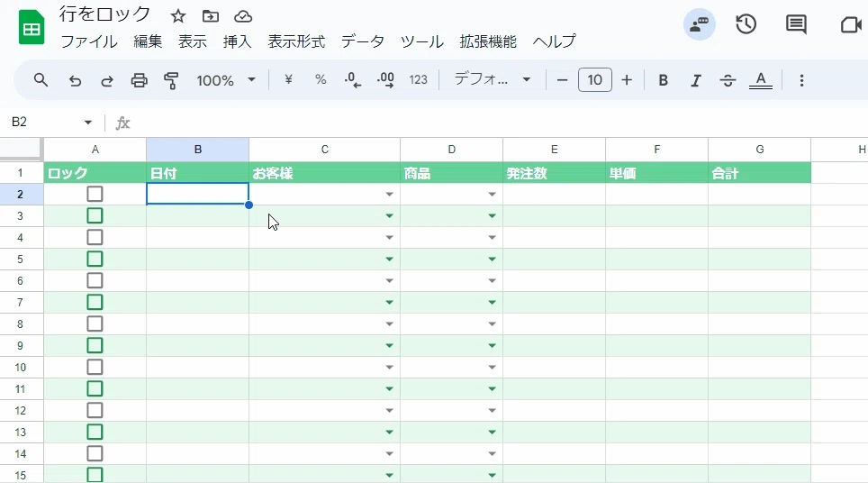Apply percent format
This screenshot has height=483, width=868.
pyautogui.click(x=321, y=80)
